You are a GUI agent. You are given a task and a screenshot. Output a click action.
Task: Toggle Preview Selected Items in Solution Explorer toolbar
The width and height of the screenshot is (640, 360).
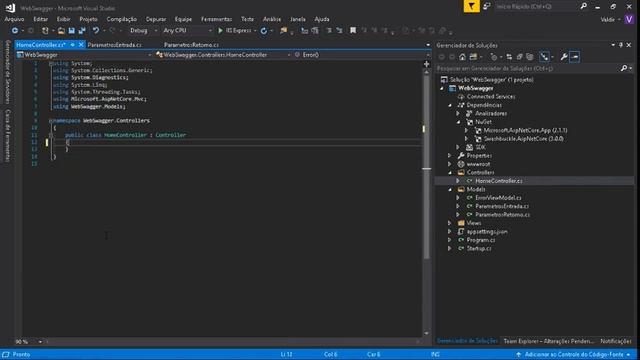[x=575, y=57]
